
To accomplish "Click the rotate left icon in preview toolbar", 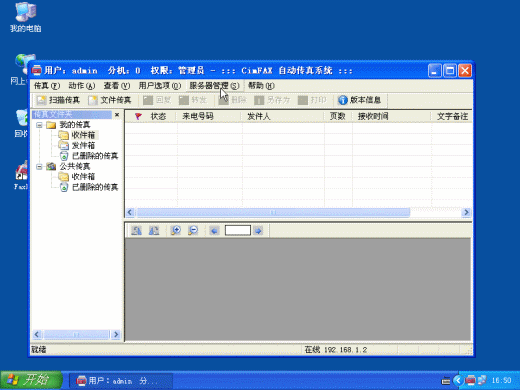I will [x=136, y=230].
